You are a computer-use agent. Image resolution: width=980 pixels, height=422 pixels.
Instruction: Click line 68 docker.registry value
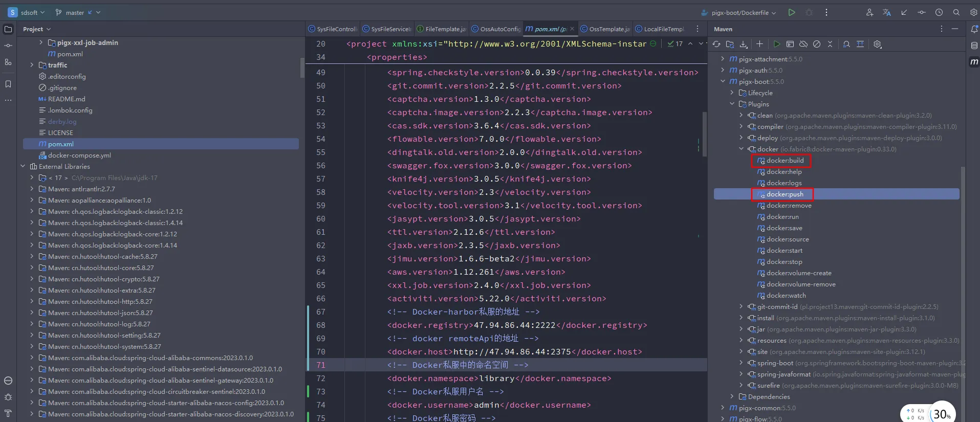coord(514,325)
